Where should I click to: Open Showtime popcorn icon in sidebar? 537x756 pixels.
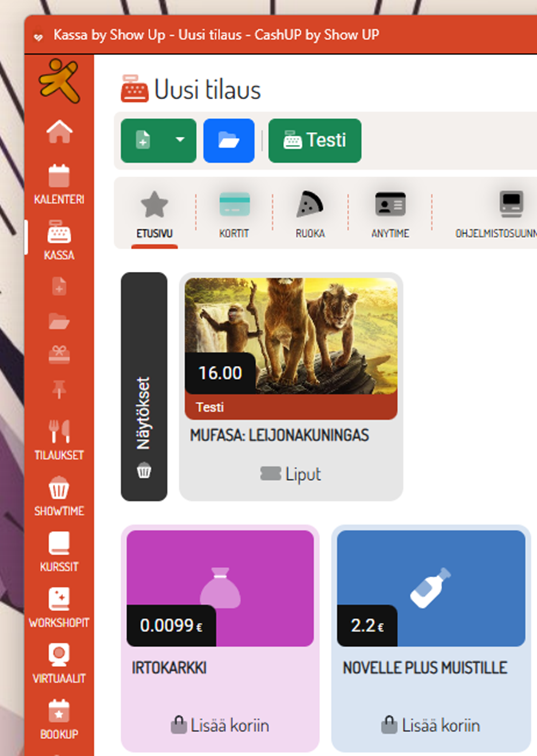click(x=59, y=495)
